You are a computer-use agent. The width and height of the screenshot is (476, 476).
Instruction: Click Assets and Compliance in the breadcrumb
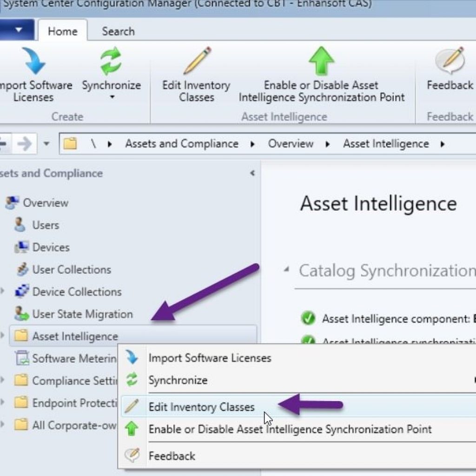(182, 144)
